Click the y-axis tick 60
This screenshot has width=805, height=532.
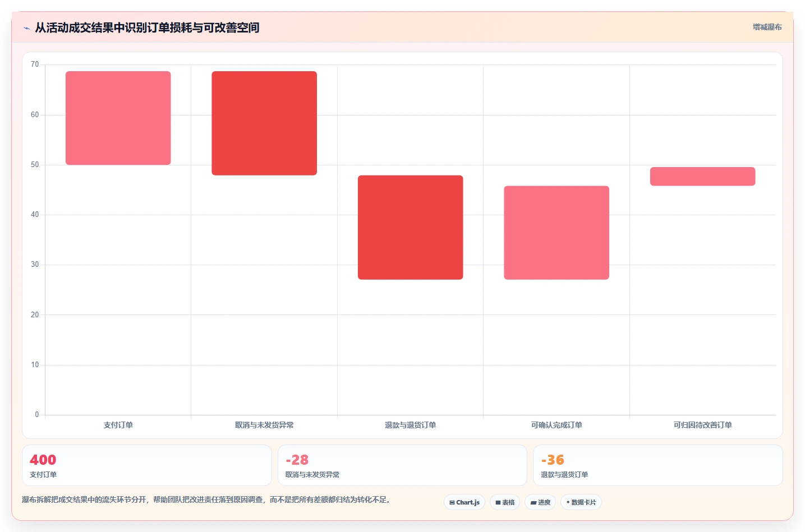click(35, 115)
